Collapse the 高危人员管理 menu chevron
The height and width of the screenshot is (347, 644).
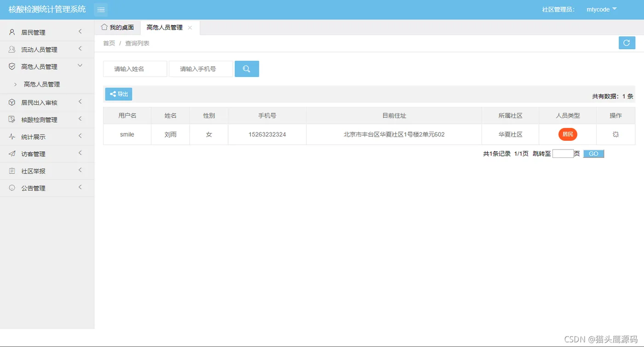[80, 66]
